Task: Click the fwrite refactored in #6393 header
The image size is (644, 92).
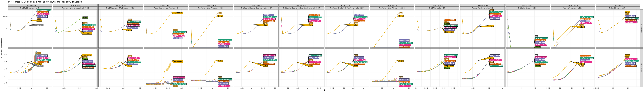Action: [x=528, y=8]
